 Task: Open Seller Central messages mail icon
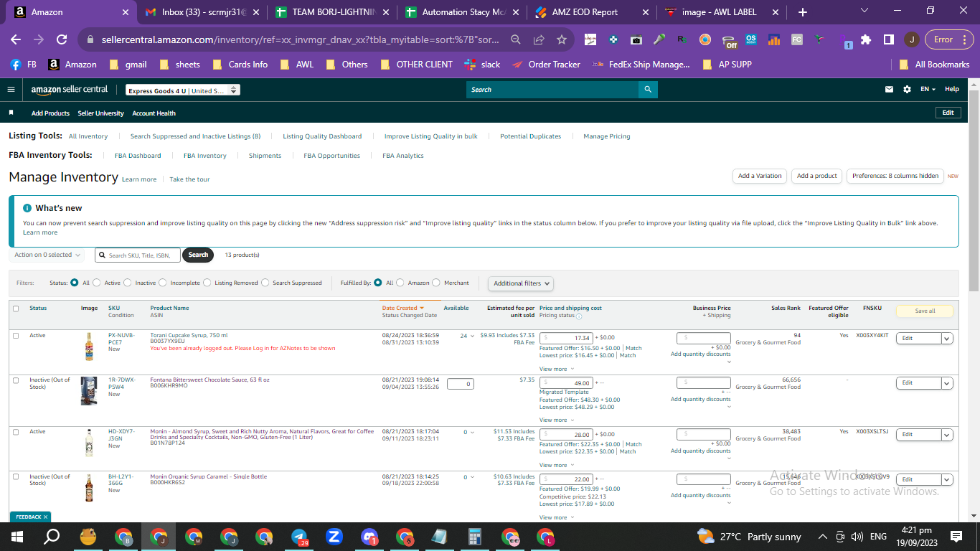[890, 90]
